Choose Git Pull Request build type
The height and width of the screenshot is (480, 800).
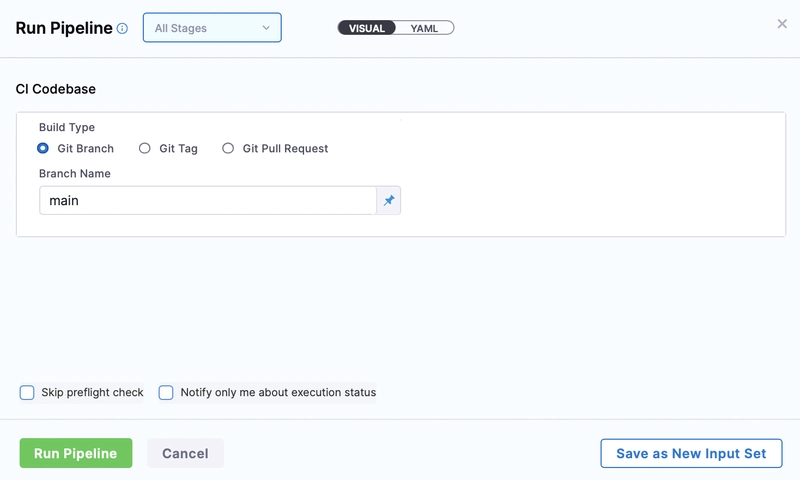point(228,149)
